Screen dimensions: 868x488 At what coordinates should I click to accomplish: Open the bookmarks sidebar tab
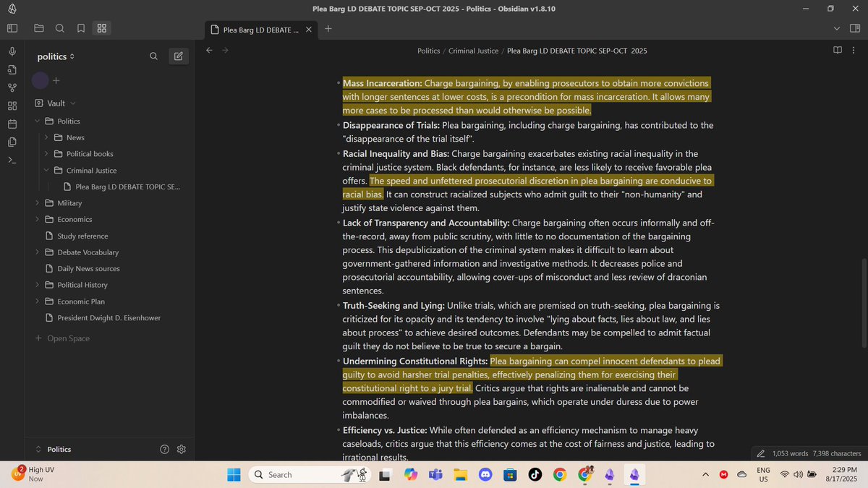pyautogui.click(x=81, y=28)
